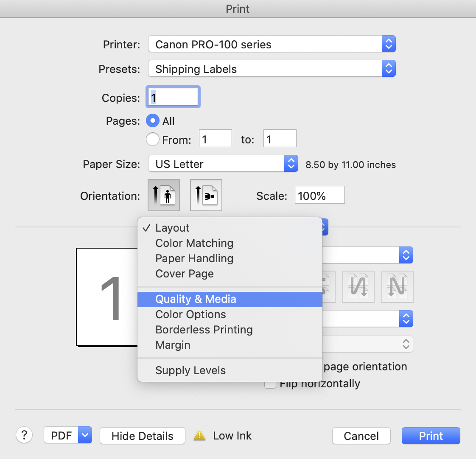Viewport: 476px width, 459px height.
Task: Select portrait orientation icon
Action: tap(164, 195)
